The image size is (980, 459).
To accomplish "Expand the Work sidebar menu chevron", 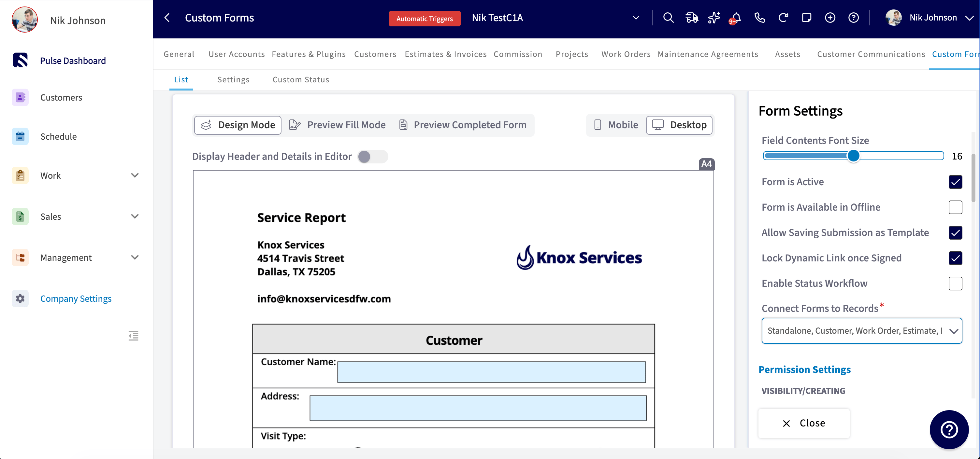I will pyautogui.click(x=135, y=175).
